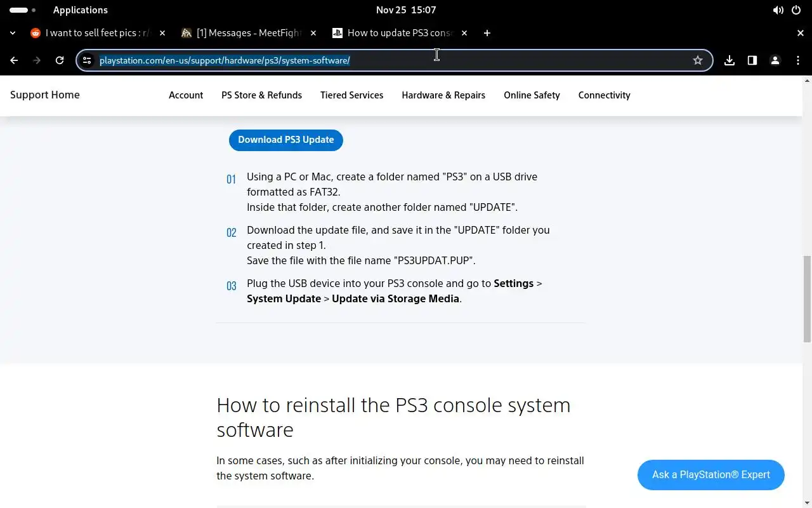Click Ask a PlayStation Expert button
Image resolution: width=812 pixels, height=508 pixels.
pyautogui.click(x=711, y=475)
